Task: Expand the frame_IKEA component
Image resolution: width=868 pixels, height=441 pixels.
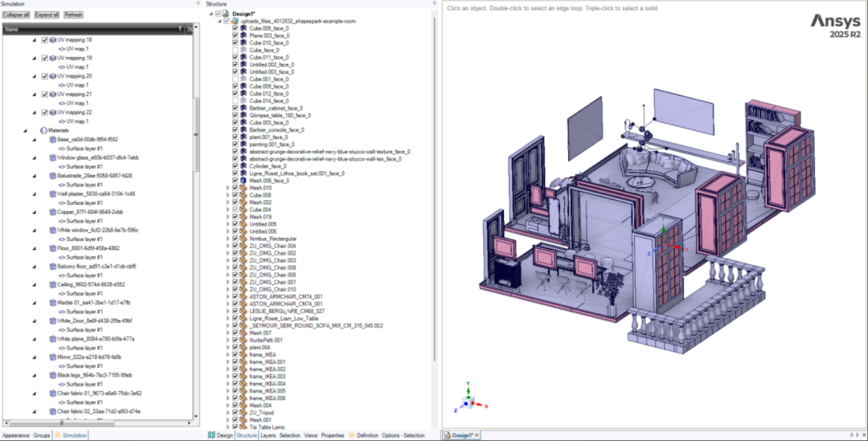Action: [x=227, y=355]
